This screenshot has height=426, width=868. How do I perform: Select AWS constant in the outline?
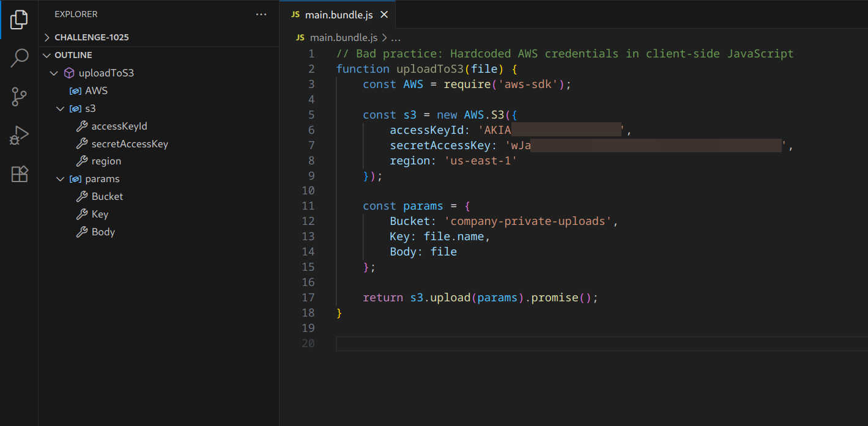(96, 91)
